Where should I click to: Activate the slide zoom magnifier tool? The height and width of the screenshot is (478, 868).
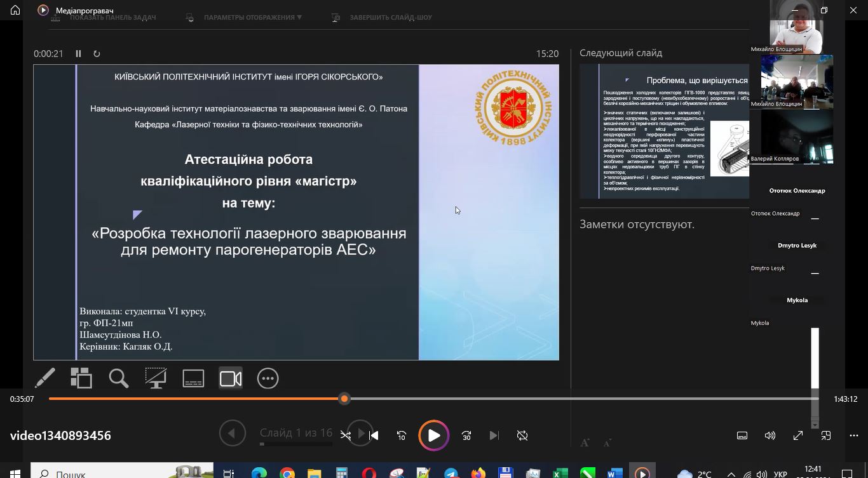coord(119,378)
